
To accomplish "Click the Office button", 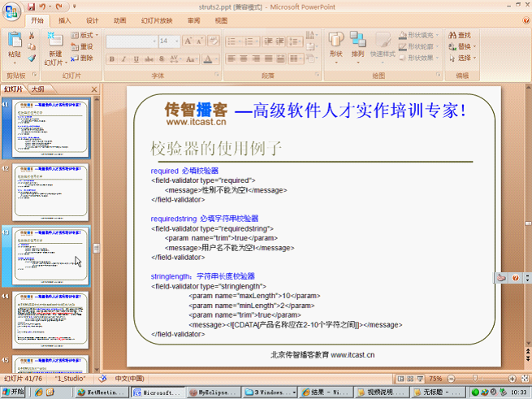I will click(x=11, y=11).
